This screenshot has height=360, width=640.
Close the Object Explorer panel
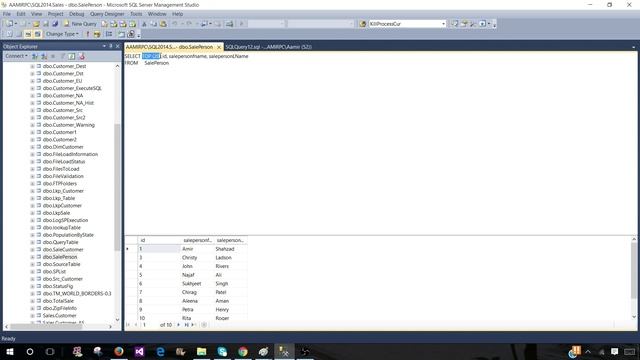118,46
